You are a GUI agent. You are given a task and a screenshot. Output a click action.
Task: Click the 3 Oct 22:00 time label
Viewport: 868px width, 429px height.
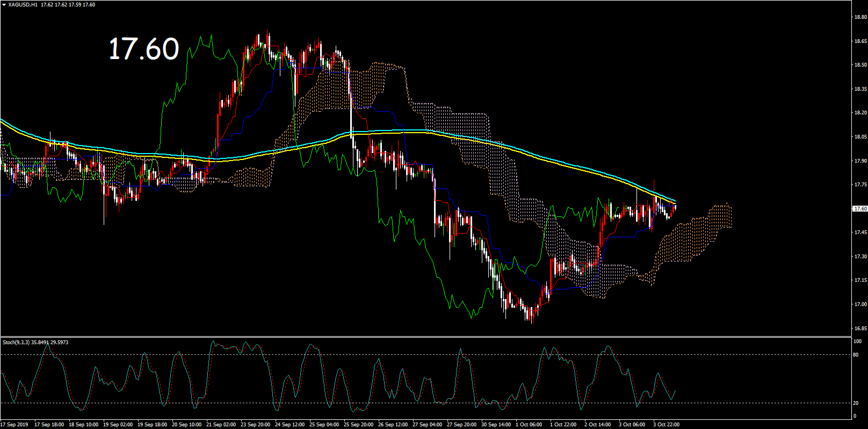coord(667,425)
